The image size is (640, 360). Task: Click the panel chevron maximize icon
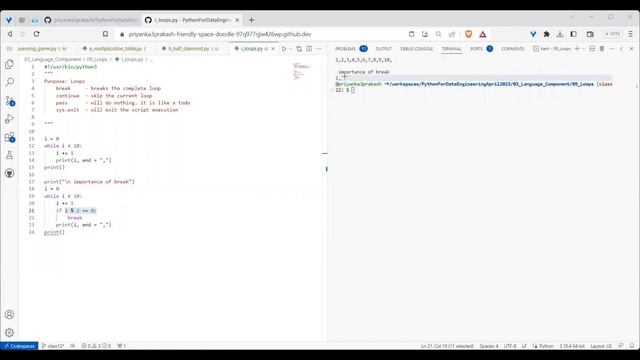point(621,49)
